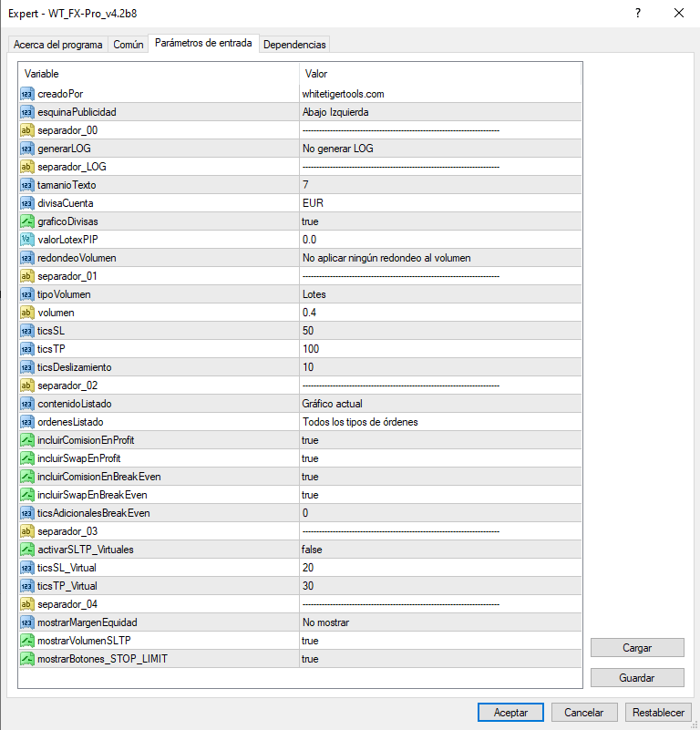Click the Cancelar button
Viewport: 700px width, 730px height.
[x=584, y=713]
